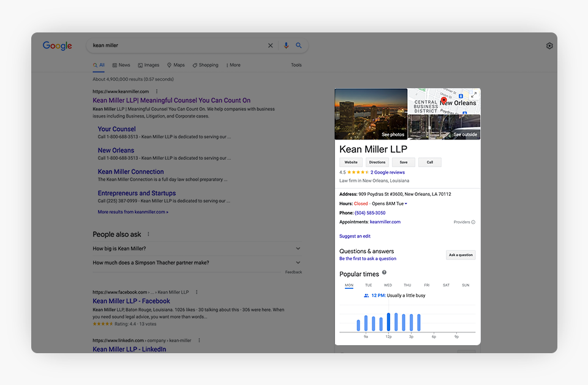Click in the search field containing kean miller
This screenshot has height=385, width=588.
click(x=178, y=45)
